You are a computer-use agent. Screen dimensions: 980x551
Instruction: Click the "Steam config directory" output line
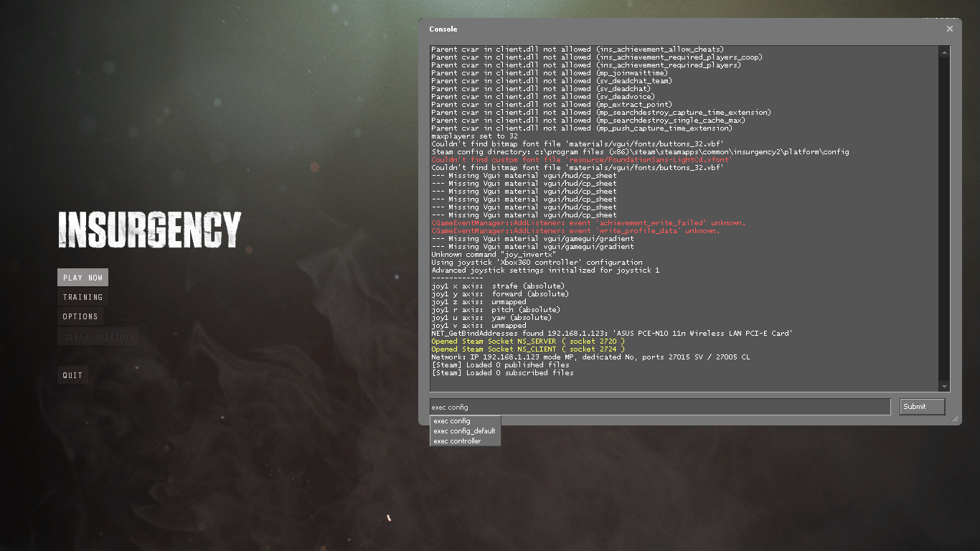tap(640, 152)
